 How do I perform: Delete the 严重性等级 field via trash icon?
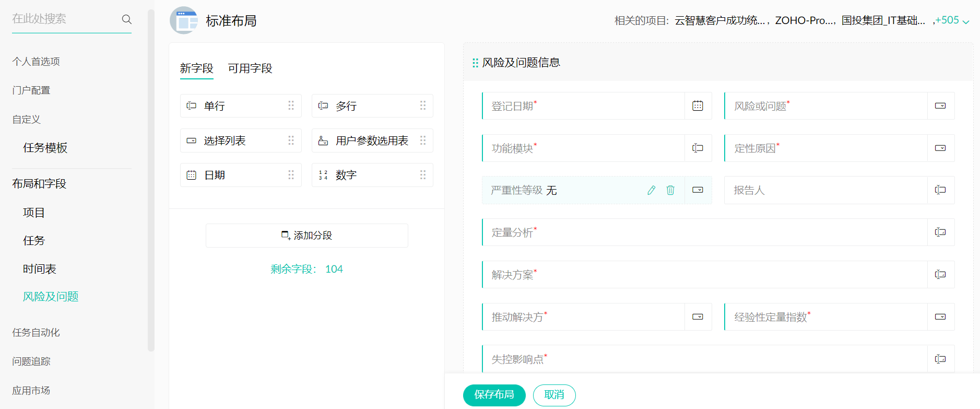(670, 190)
